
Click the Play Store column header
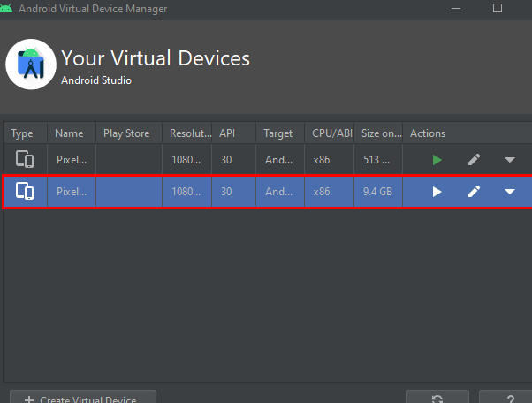point(126,133)
